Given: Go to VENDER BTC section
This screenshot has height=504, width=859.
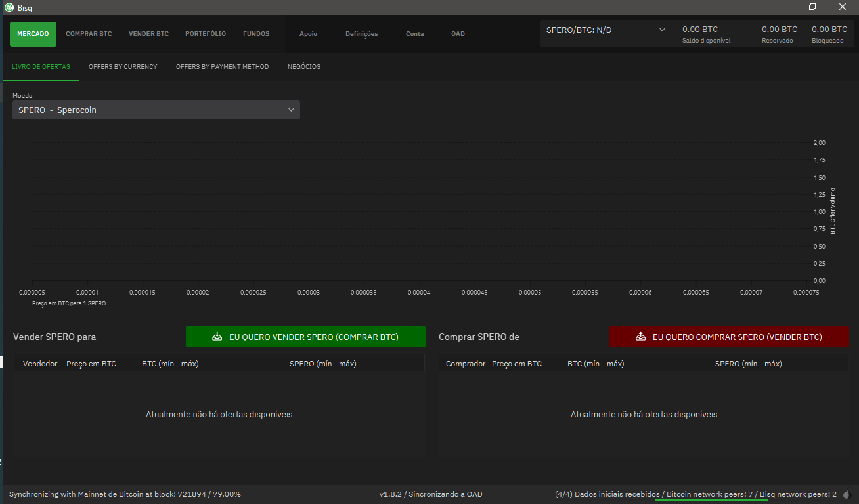Looking at the screenshot, I should (x=148, y=34).
